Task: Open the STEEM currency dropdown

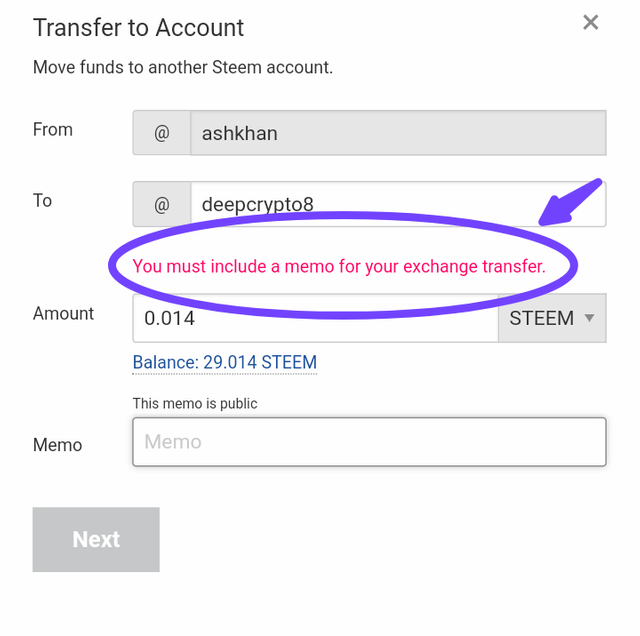Action: [x=552, y=319]
